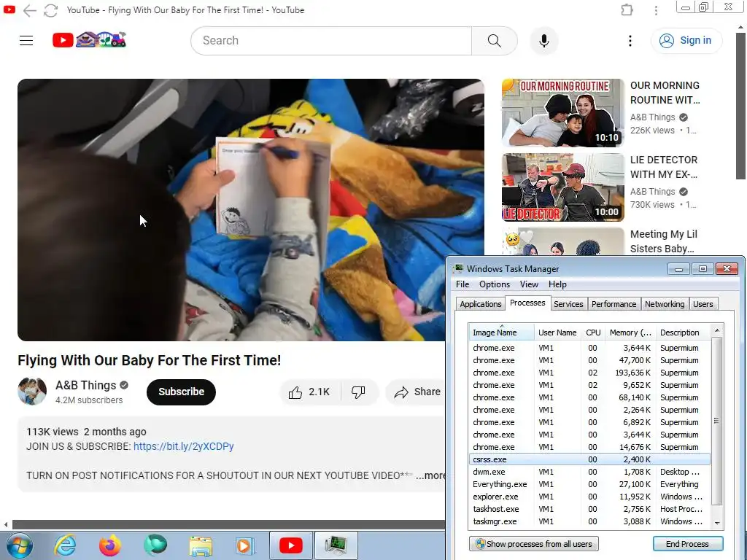This screenshot has height=560, width=747.
Task: Select the dwm.exe process row
Action: click(x=589, y=472)
